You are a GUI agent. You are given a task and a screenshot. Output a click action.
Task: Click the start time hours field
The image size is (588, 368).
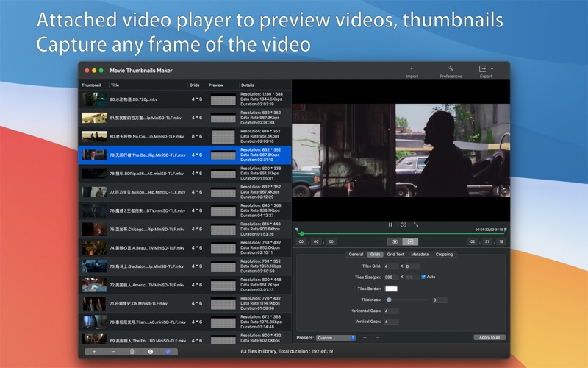tap(301, 242)
